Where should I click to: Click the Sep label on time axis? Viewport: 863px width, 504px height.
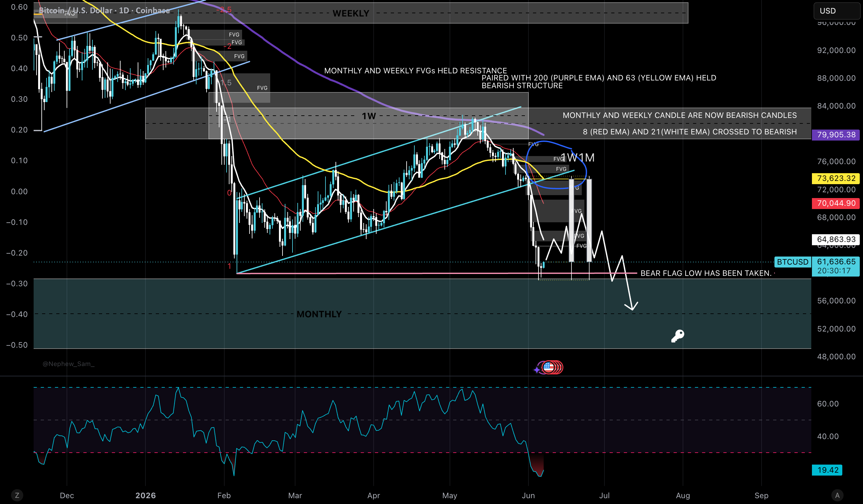coord(761,496)
